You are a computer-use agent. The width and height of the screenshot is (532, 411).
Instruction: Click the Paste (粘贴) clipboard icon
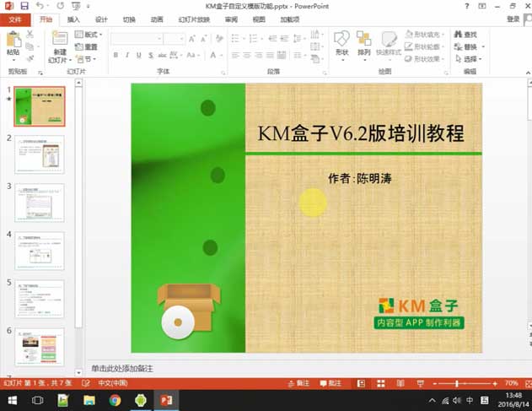13,40
